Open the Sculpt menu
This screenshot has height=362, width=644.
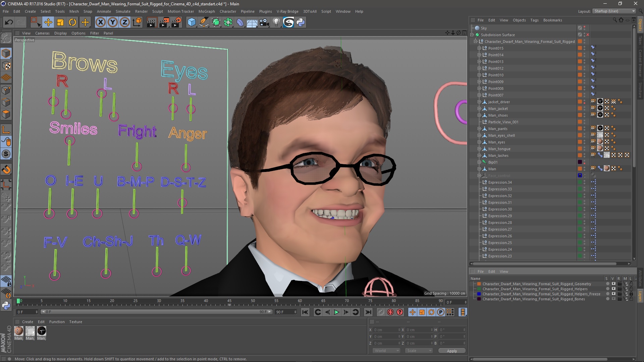[x=157, y=11]
